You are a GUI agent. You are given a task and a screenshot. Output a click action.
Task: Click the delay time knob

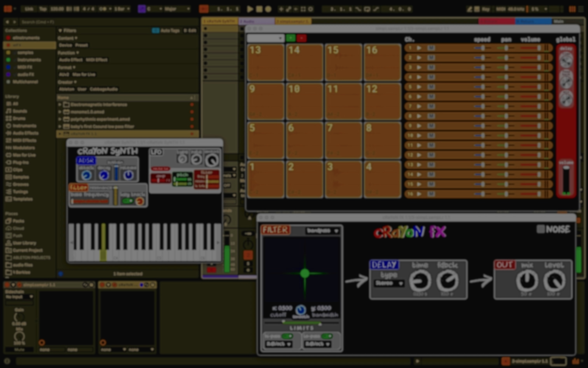click(420, 281)
